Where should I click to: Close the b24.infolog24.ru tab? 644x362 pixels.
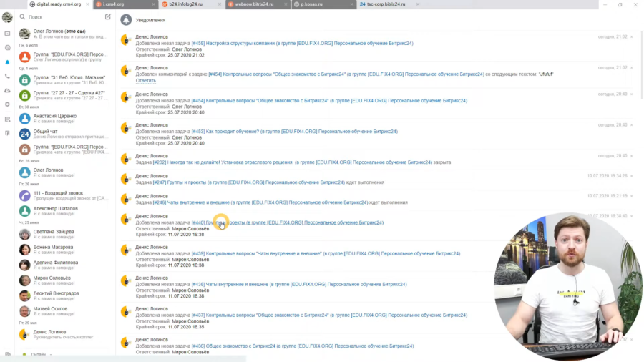(220, 4)
